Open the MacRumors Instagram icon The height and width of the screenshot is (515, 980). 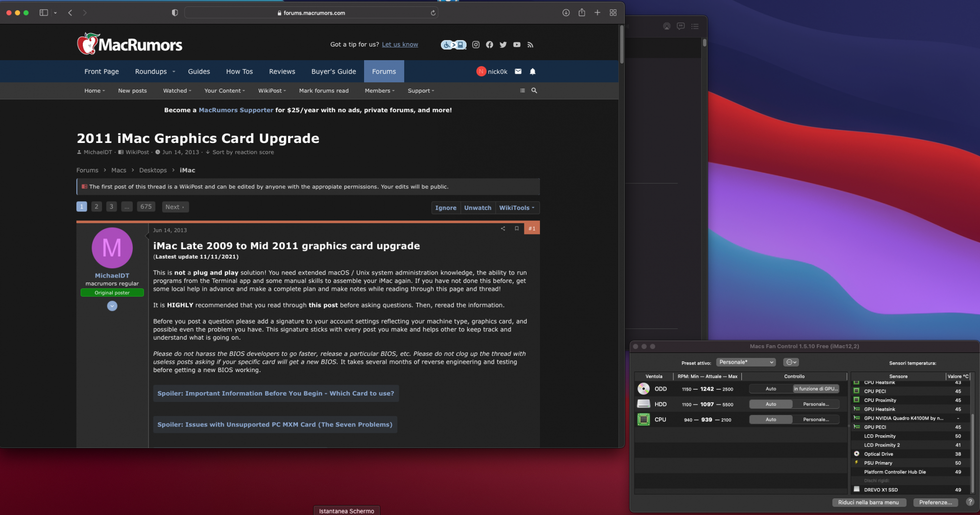pyautogui.click(x=476, y=45)
